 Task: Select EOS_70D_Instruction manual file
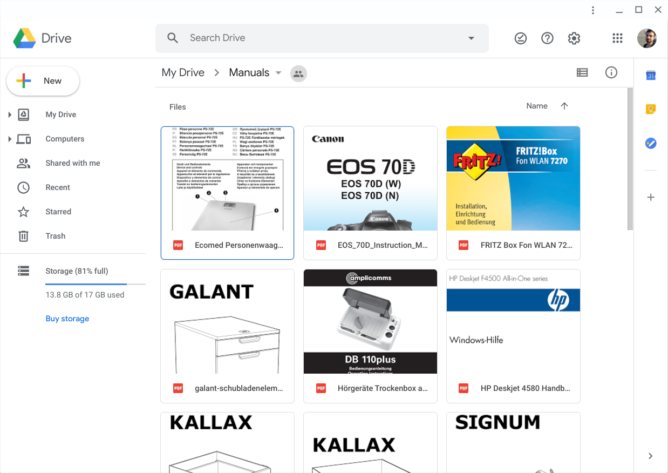(x=370, y=193)
